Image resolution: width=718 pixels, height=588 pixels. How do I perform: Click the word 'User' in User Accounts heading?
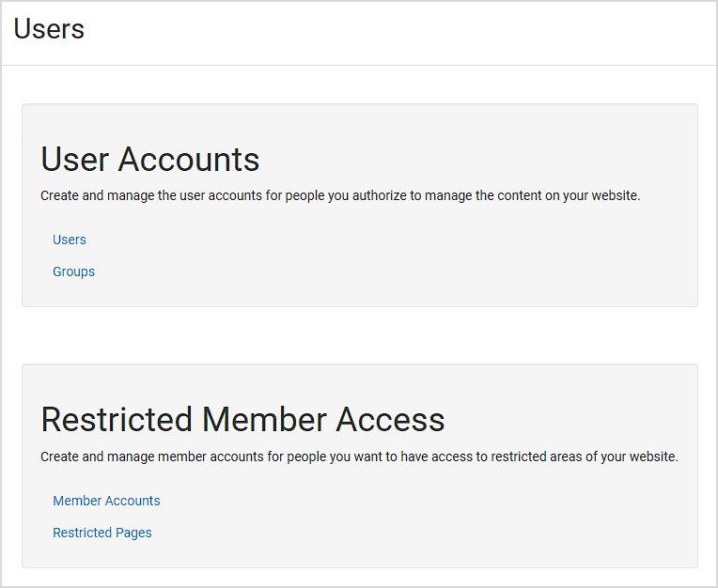[x=75, y=160]
